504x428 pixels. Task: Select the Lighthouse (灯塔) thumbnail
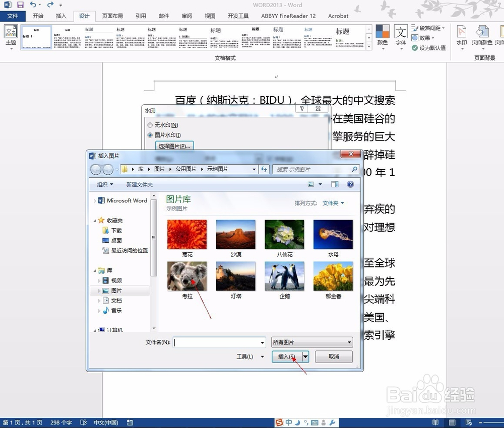pos(235,276)
